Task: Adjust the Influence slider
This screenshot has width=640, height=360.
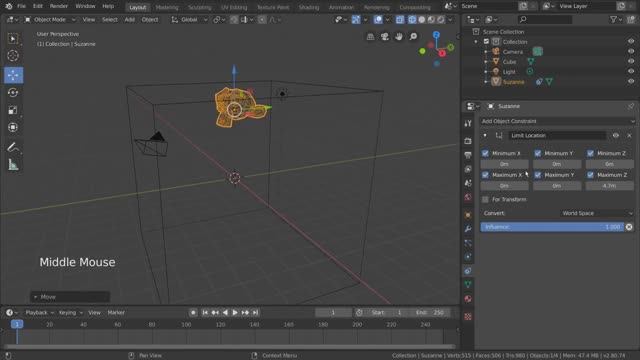Action: click(552, 227)
